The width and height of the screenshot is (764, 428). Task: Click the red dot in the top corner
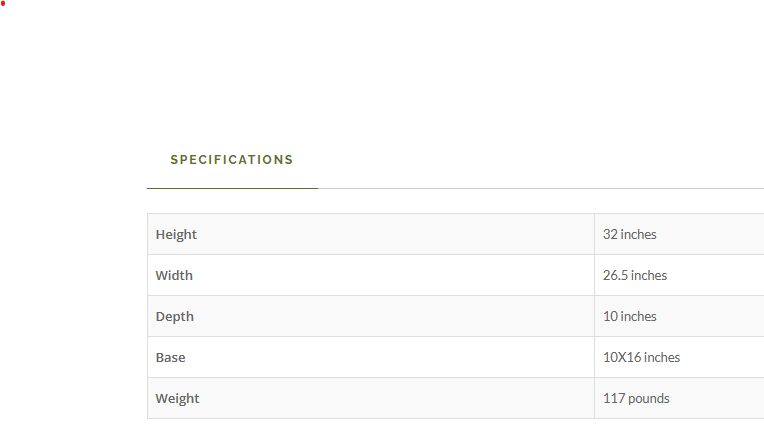[2, 3]
